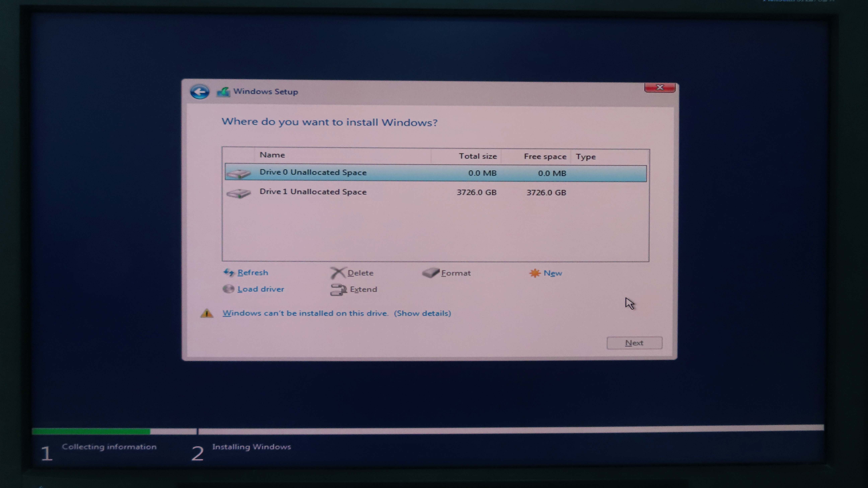Click the Load driver disc icon

[228, 289]
